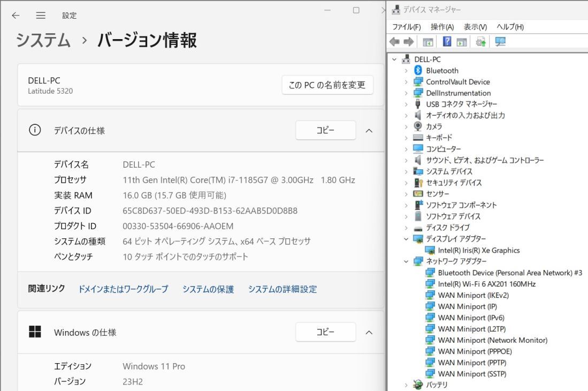Open Device Manager Help via the question mark icon
Viewport: 588px width, 391px height.
(x=447, y=41)
